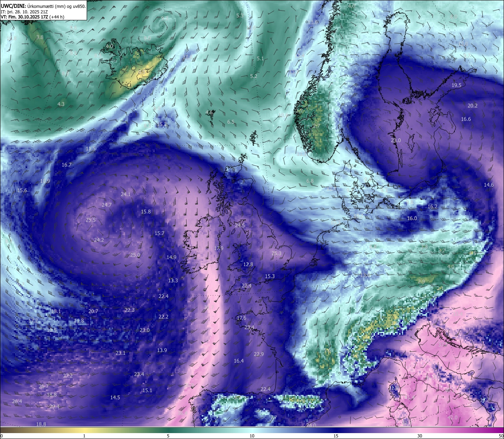Click the 25.3 value over eastern England
This screenshot has height=439, width=504.
coord(276,254)
